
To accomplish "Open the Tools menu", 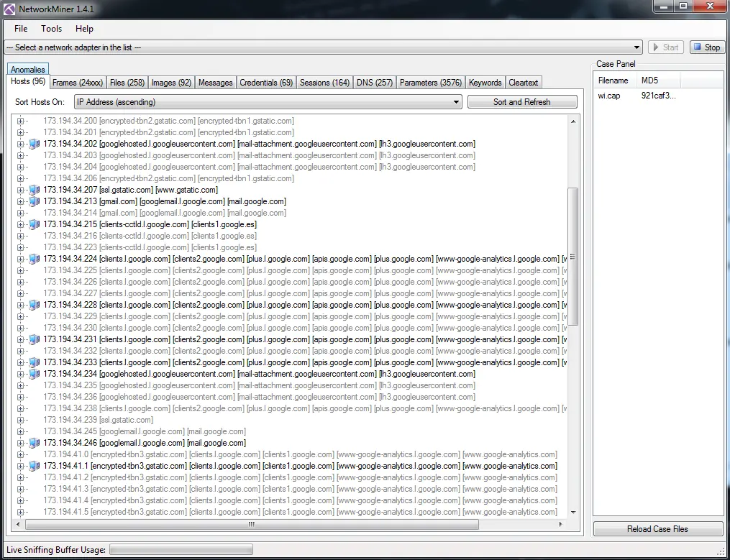I will click(51, 29).
